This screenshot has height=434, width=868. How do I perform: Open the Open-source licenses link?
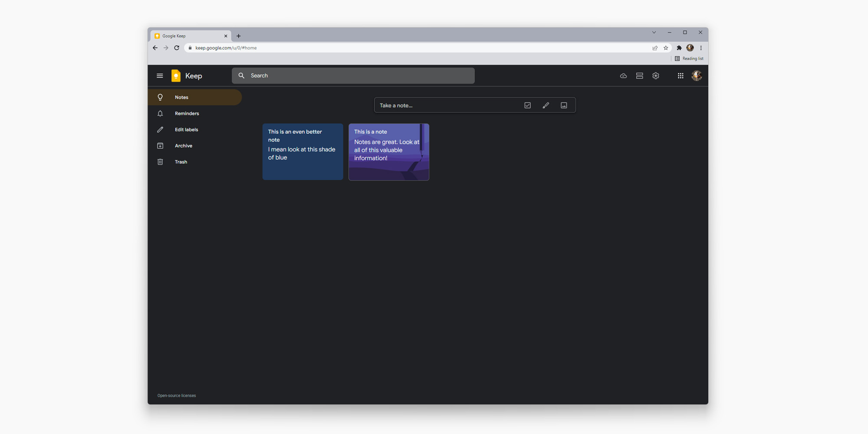pyautogui.click(x=176, y=395)
